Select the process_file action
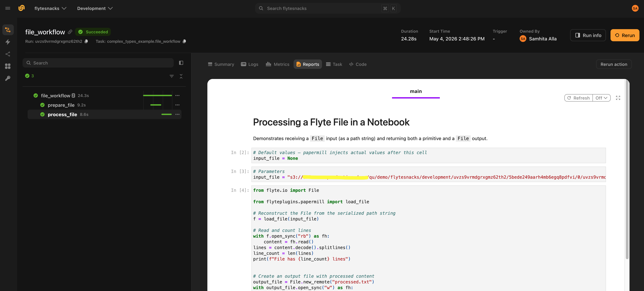Screen dimensions: 644x291 tap(105, 114)
